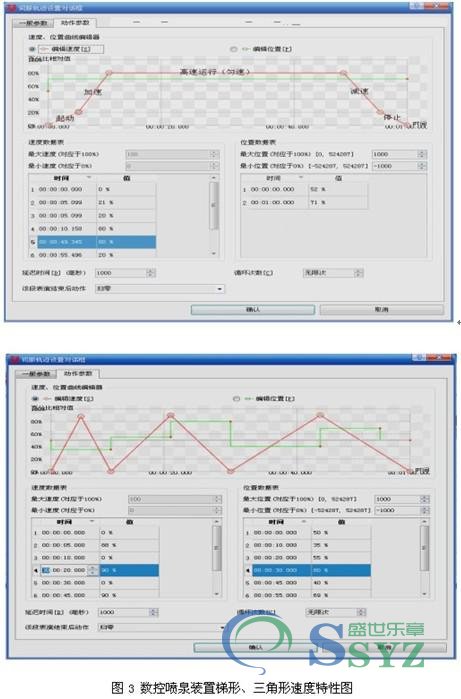This screenshot has height=699, width=461.
Task: Click position table scrollbar in bottom dialog
Action: [425, 557]
